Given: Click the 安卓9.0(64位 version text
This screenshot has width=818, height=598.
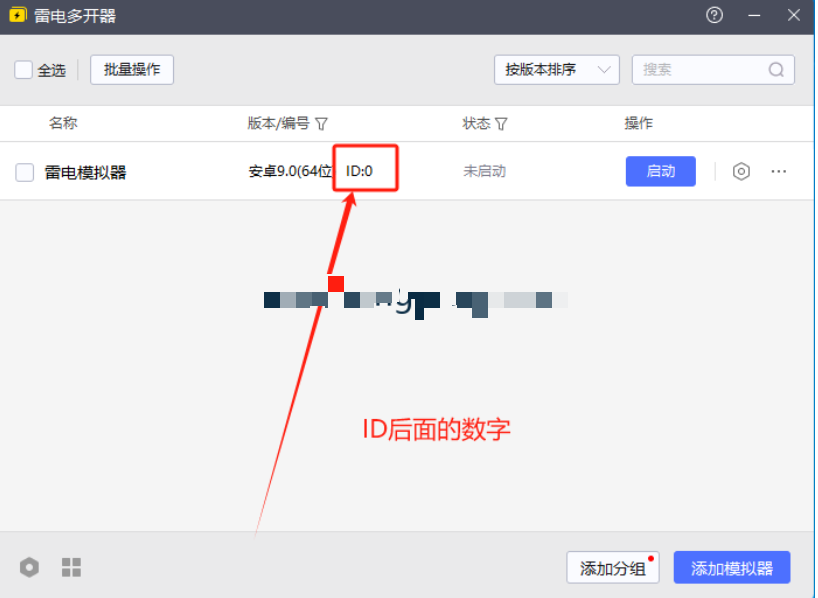Looking at the screenshot, I should (290, 171).
